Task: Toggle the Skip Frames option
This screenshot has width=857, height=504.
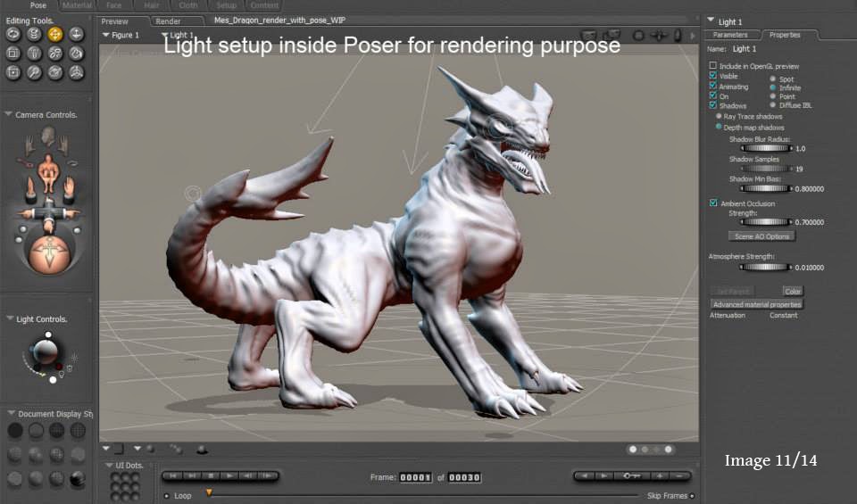Action: tap(692, 496)
